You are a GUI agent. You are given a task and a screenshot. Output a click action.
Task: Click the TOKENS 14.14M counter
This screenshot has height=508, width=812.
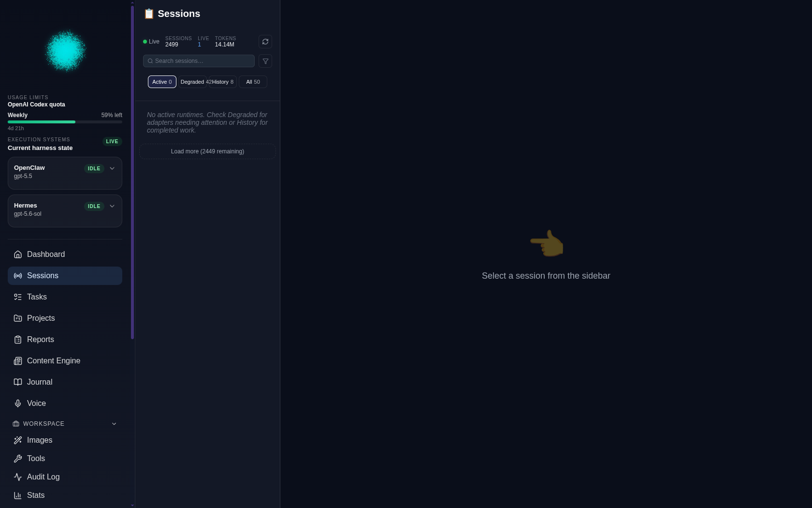(x=225, y=42)
